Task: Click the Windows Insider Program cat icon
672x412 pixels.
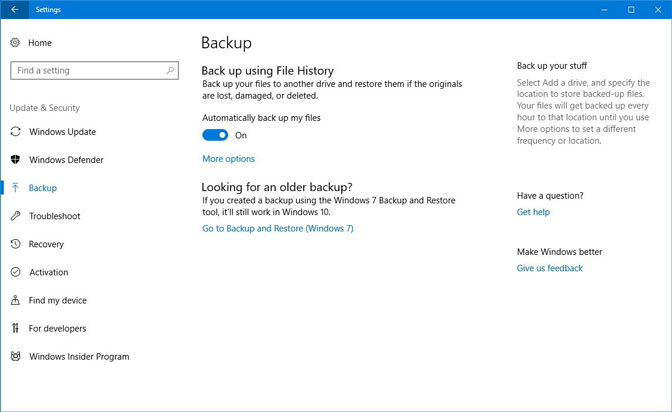Action: pos(15,356)
